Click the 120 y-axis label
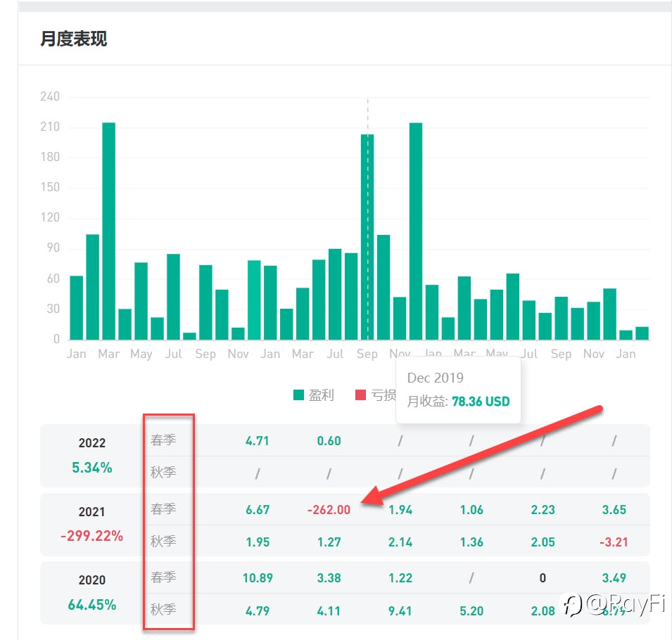This screenshot has height=640, width=672. click(50, 217)
